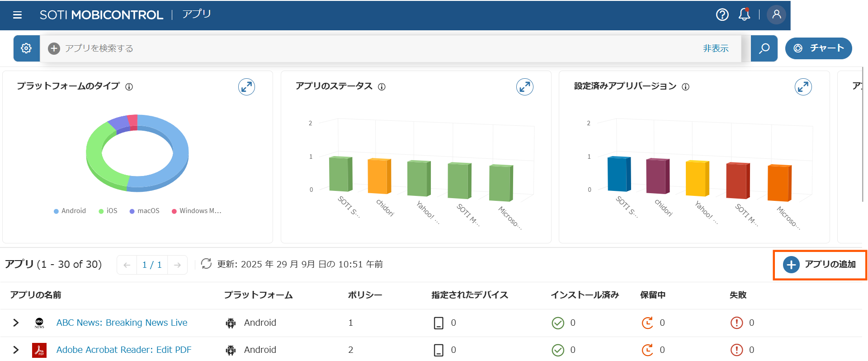The height and width of the screenshot is (361, 868).
Task: Toggle Android series in donut legend
Action: coord(70,211)
